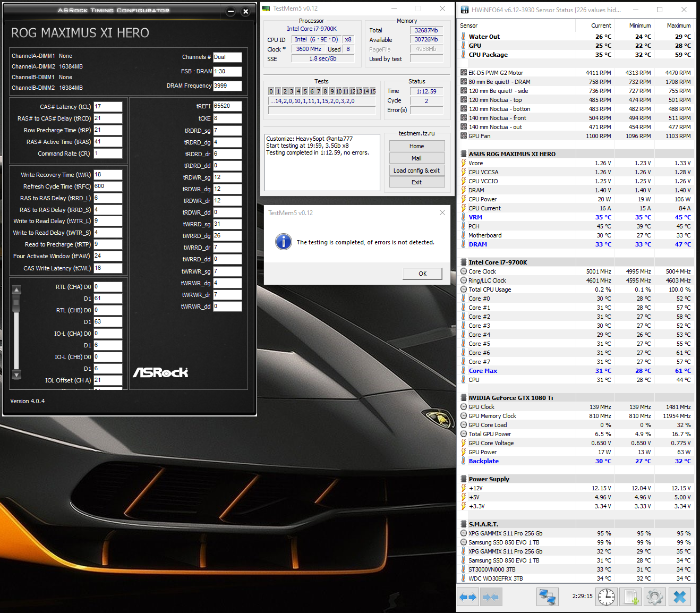Click the scroll-up arrow in ASRock RTL panel
Screen dimensions: 700x613
[16, 290]
